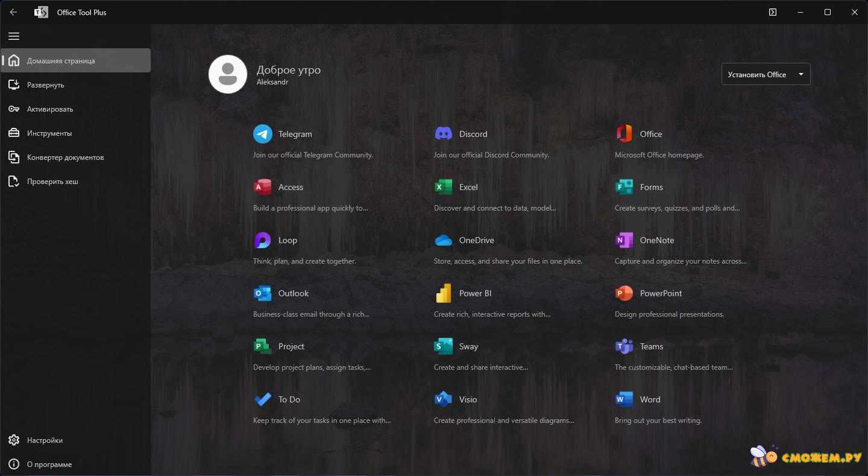Open the Развернуть section
The image size is (868, 476).
point(75,84)
